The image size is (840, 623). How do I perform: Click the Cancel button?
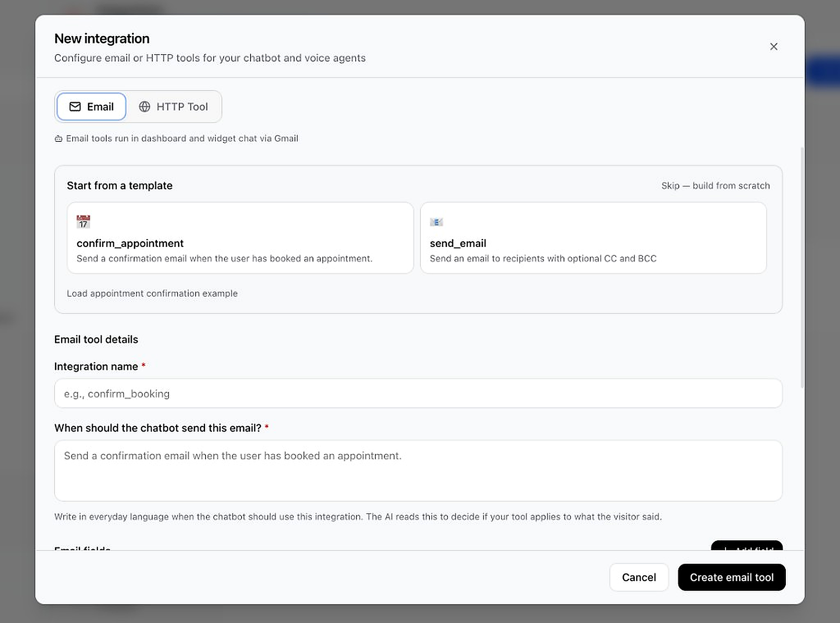pyautogui.click(x=639, y=577)
